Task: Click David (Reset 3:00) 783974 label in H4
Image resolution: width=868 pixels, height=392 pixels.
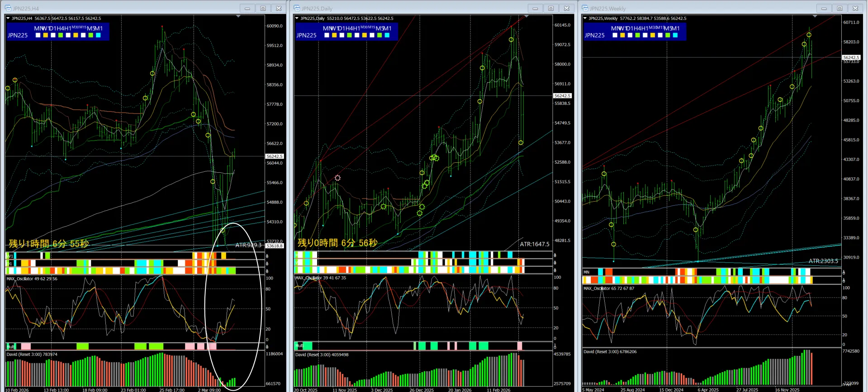Action: [x=32, y=354]
